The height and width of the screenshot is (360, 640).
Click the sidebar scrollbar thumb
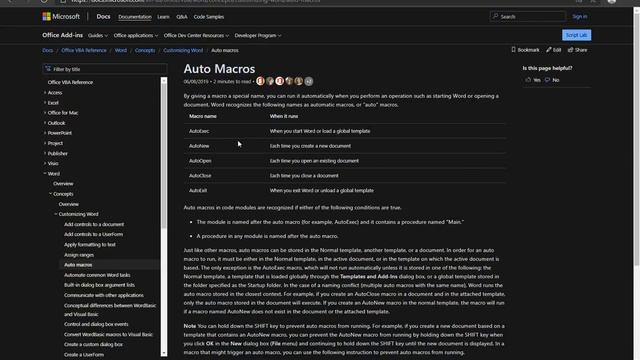click(164, 156)
